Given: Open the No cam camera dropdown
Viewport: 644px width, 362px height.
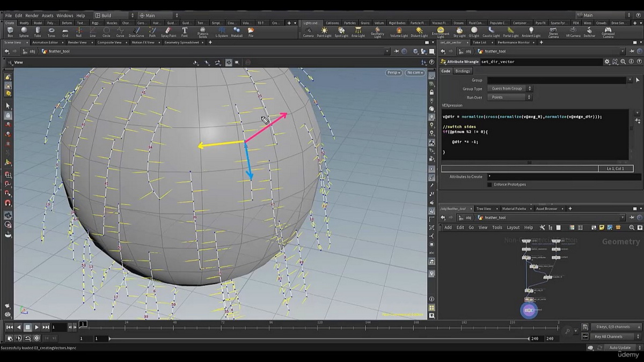Looking at the screenshot, I should tap(414, 72).
